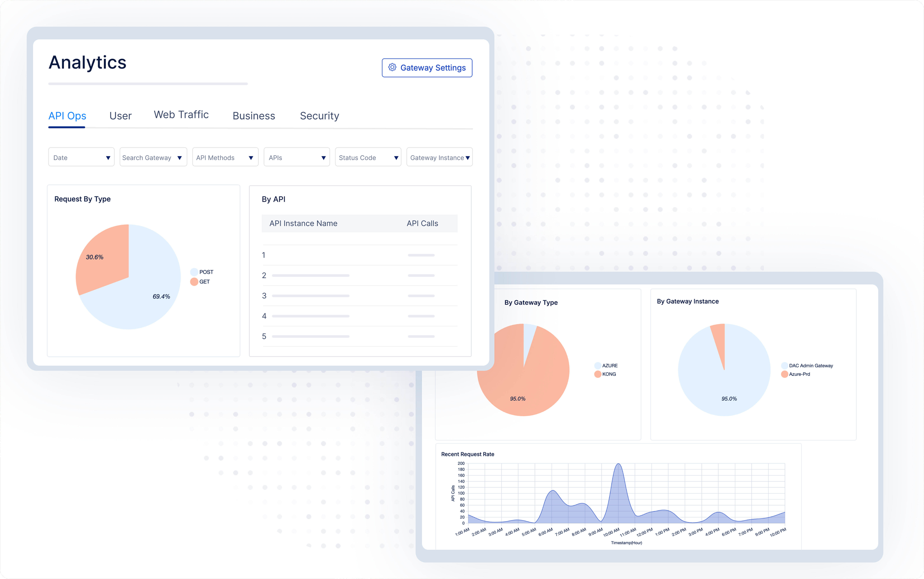Toggle the AZURE legend marker
The width and height of the screenshot is (924, 579).
point(598,366)
